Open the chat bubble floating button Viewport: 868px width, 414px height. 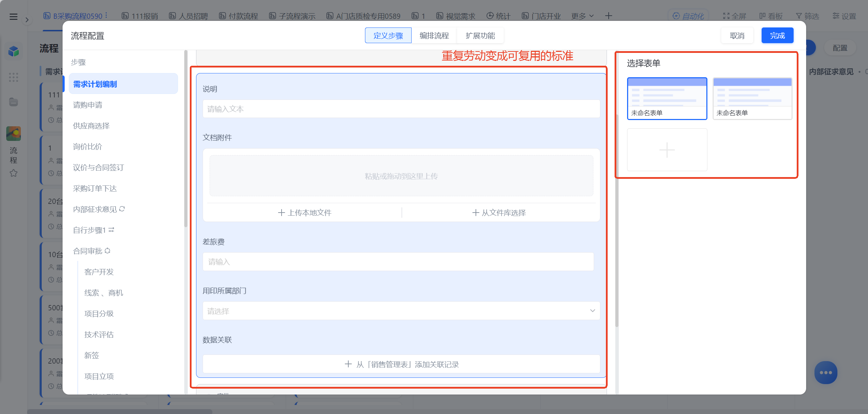coord(826,373)
